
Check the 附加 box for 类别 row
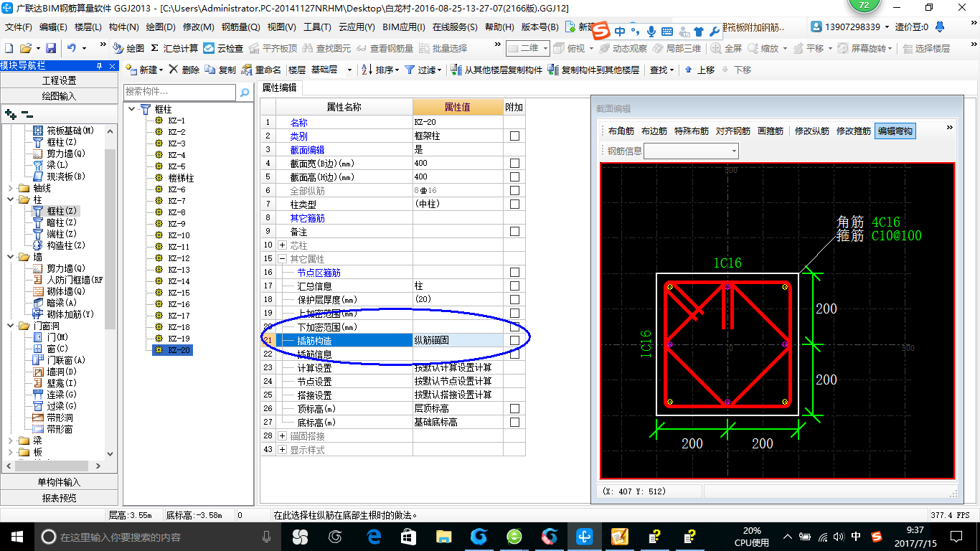click(514, 136)
